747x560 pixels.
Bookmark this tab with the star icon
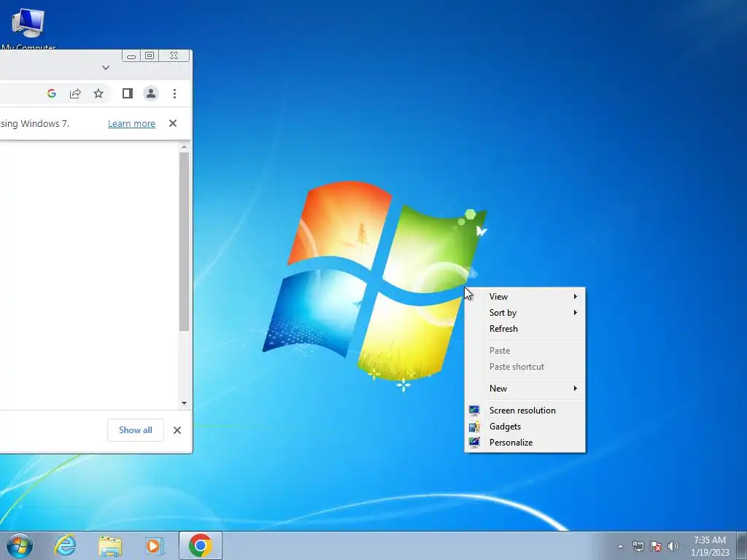pos(98,93)
